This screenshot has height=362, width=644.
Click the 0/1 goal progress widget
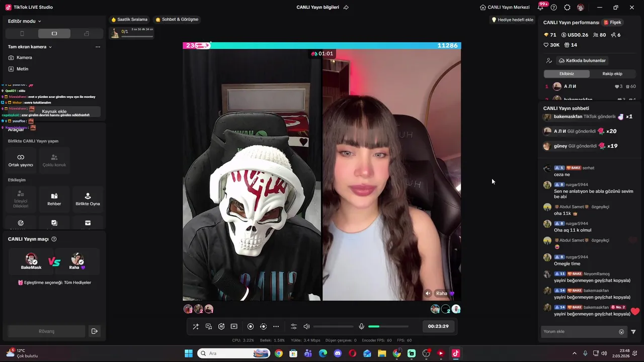tap(132, 33)
